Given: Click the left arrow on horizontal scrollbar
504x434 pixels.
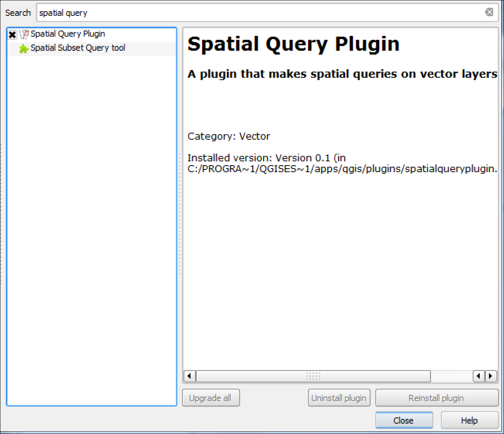Looking at the screenshot, I should click(x=189, y=376).
